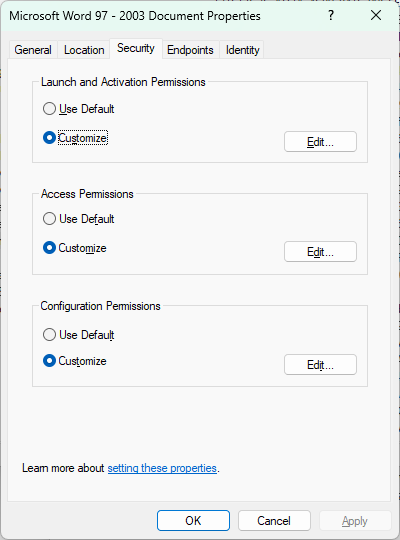Screen dimensions: 400x540
Task: Click Edit for Access Permissions
Action: (x=320, y=252)
